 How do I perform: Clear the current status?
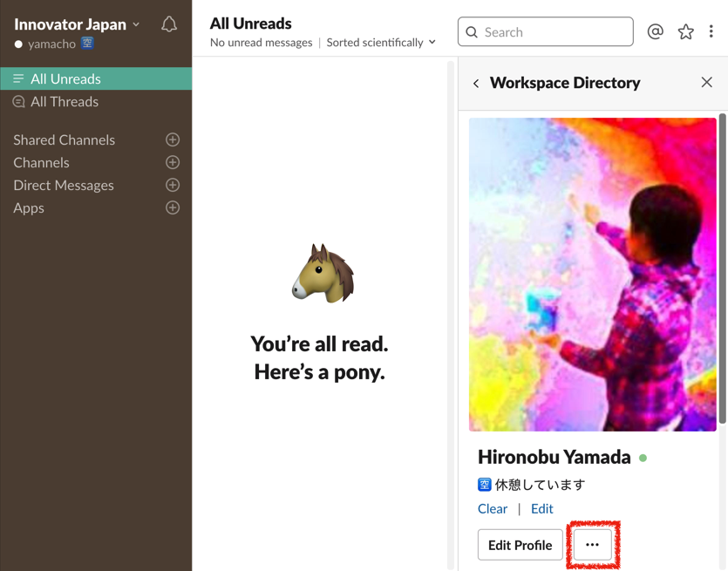[x=492, y=509]
